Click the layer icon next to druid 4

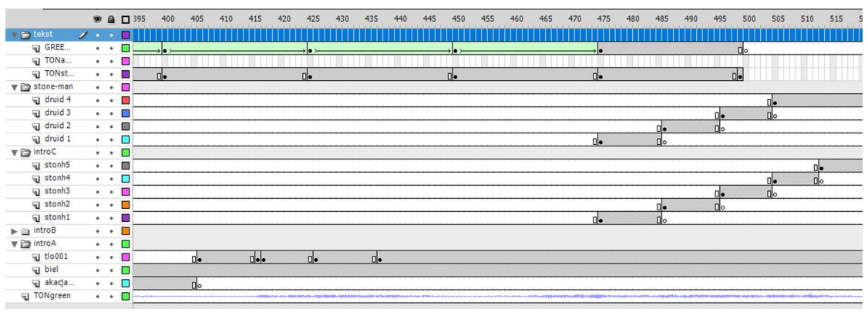(x=35, y=100)
